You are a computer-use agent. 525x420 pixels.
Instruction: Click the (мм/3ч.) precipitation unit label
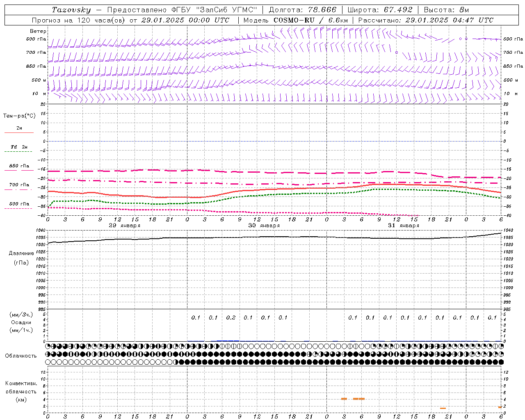[x=21, y=315]
